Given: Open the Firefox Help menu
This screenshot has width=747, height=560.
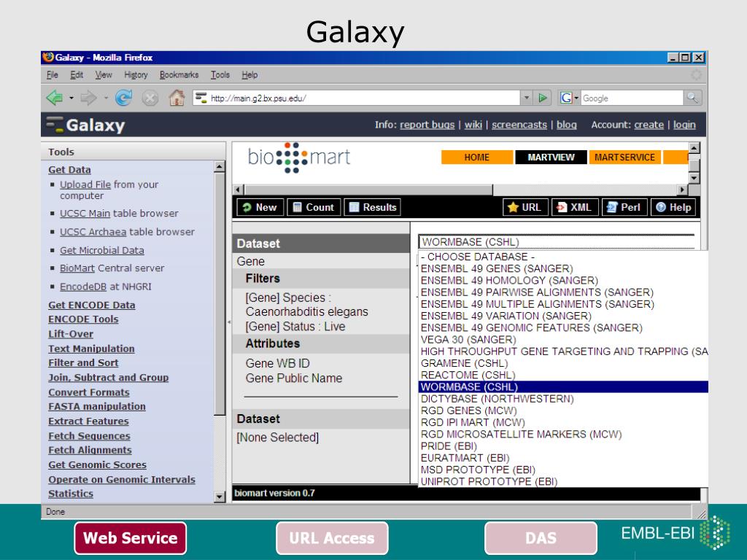Looking at the screenshot, I should pyautogui.click(x=249, y=75).
